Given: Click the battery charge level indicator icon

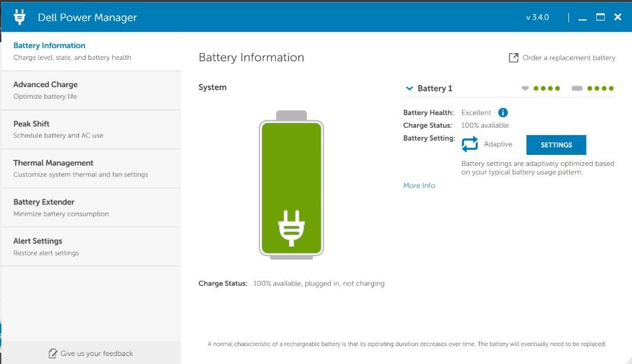Looking at the screenshot, I should [577, 88].
